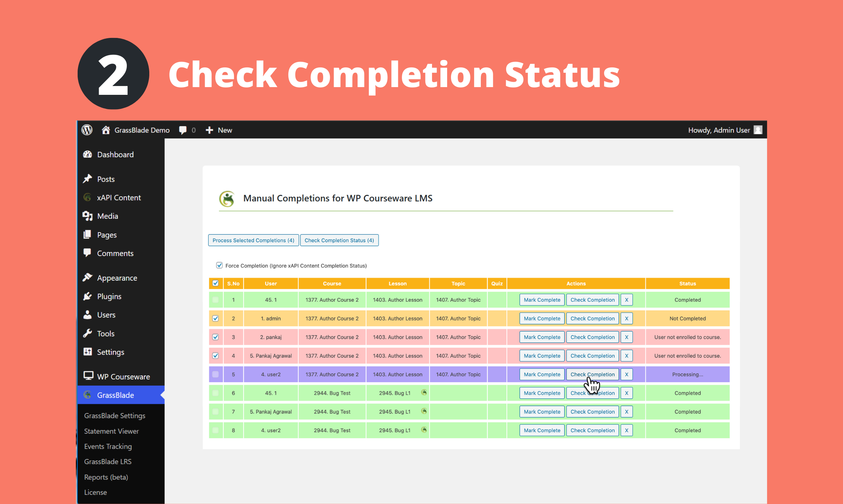843x504 pixels.
Task: Click Check Completion Status (4) button
Action: pos(339,240)
